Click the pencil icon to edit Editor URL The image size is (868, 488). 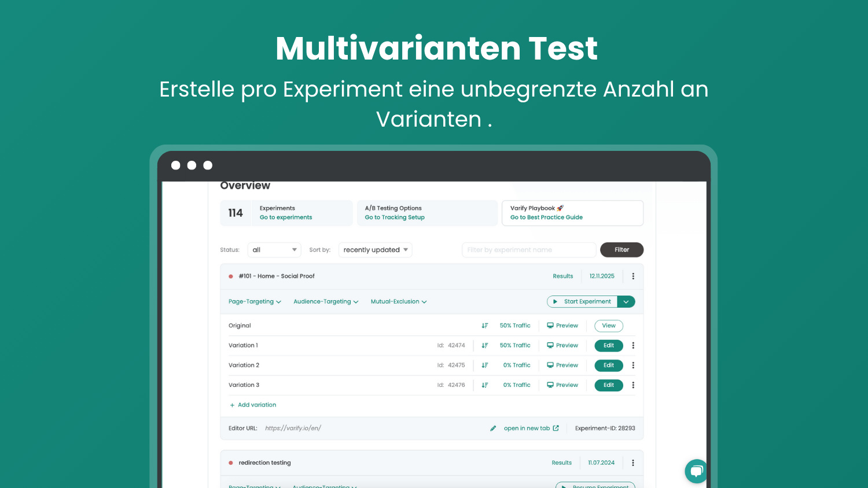[493, 428]
